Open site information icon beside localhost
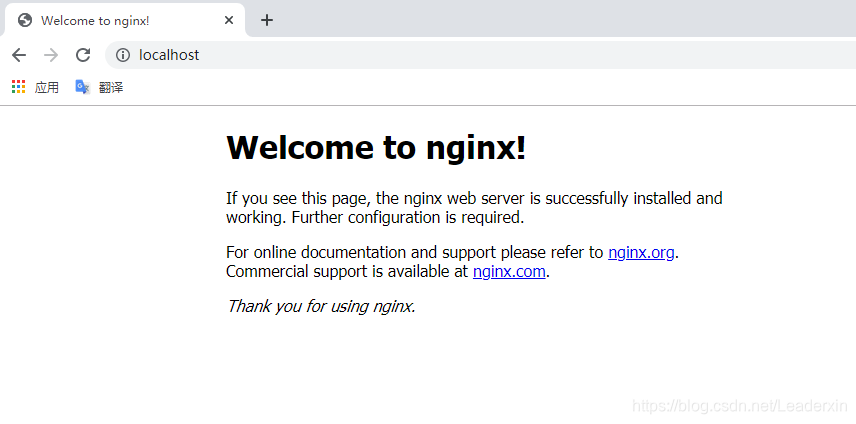The width and height of the screenshot is (856, 424). (123, 55)
